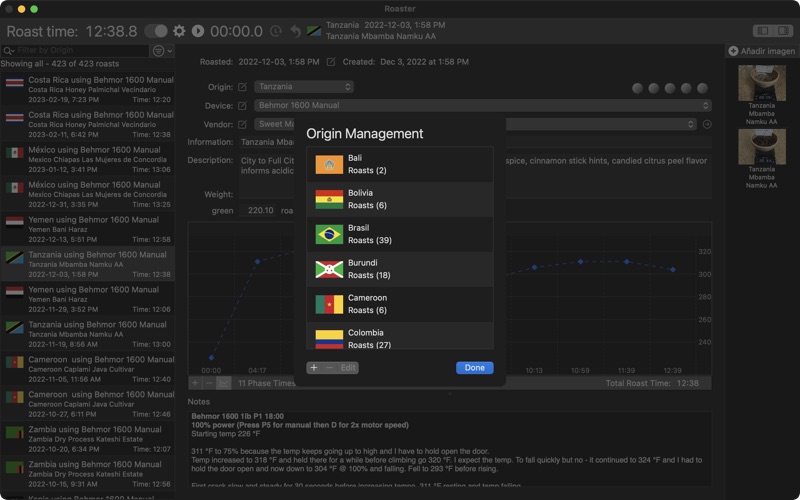Select Yemen roast from 2022-11-29
The height and width of the screenshot is (500, 800).
87,299
